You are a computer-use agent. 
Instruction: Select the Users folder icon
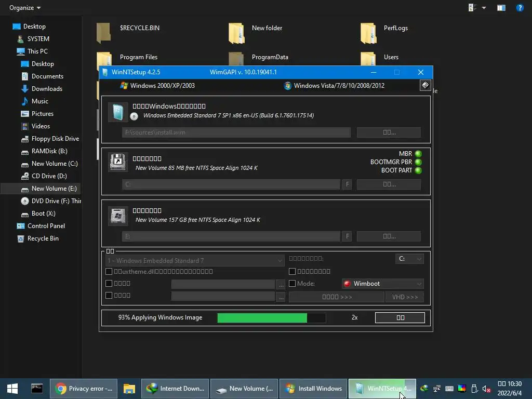click(368, 58)
